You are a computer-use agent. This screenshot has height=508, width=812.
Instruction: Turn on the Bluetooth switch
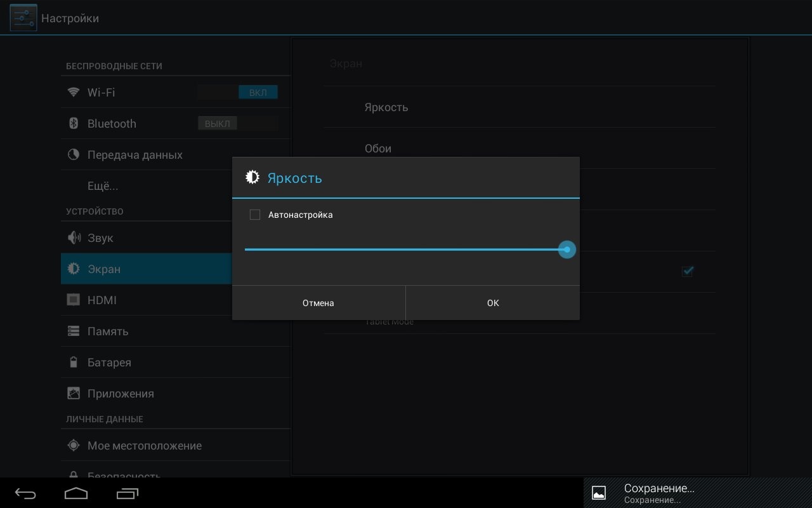[237, 123]
